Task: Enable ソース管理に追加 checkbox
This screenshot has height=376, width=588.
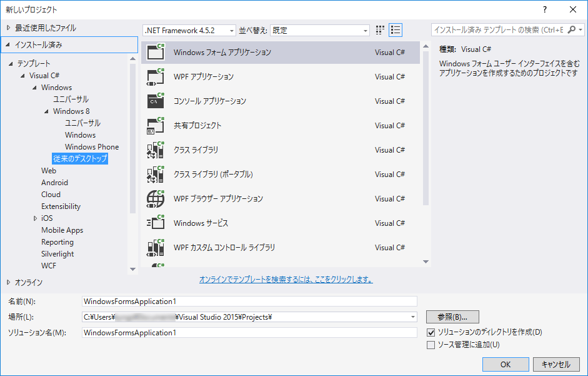Action: pos(431,345)
